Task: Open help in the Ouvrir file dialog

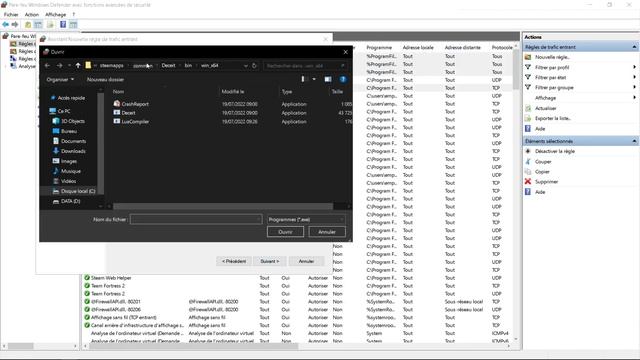Action: (343, 79)
